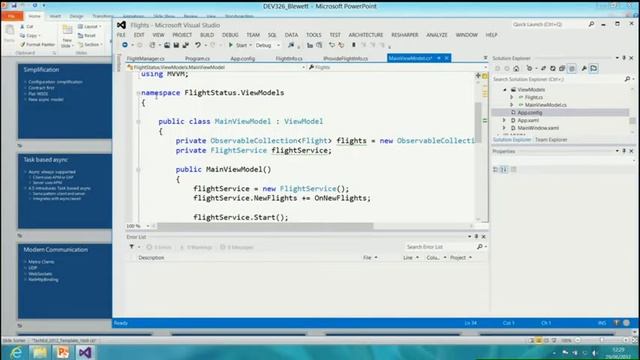Click the editor vertical scrollbar thumb

click(478, 122)
